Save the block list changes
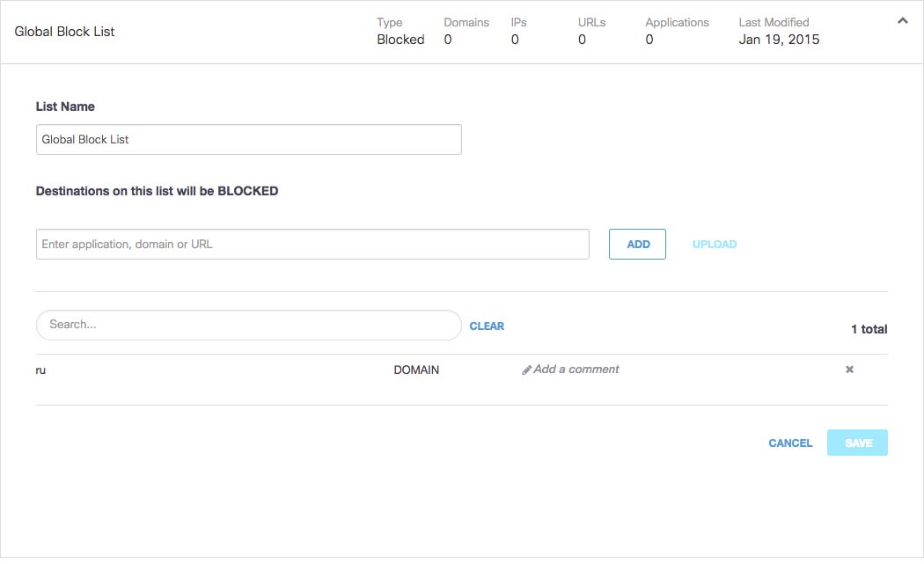 tap(857, 443)
